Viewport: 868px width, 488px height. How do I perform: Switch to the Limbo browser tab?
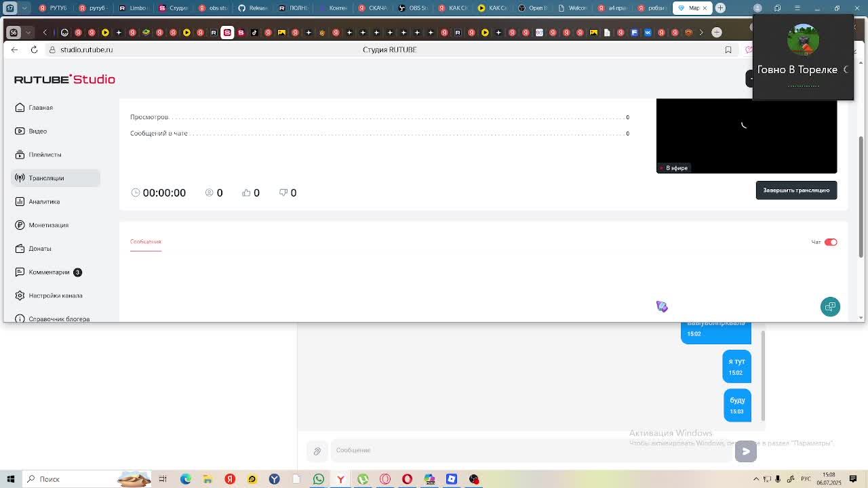[134, 8]
